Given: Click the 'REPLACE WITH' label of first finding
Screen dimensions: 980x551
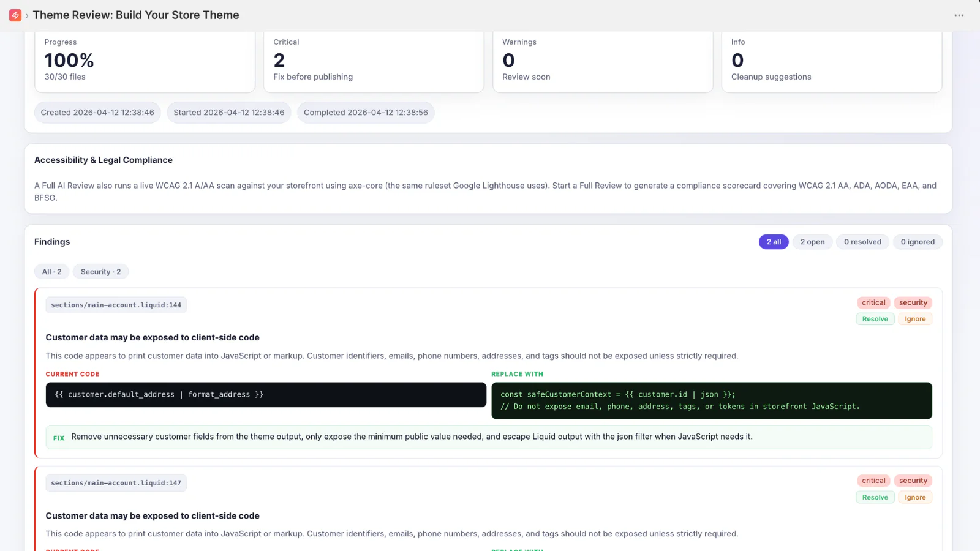Looking at the screenshot, I should (x=517, y=374).
